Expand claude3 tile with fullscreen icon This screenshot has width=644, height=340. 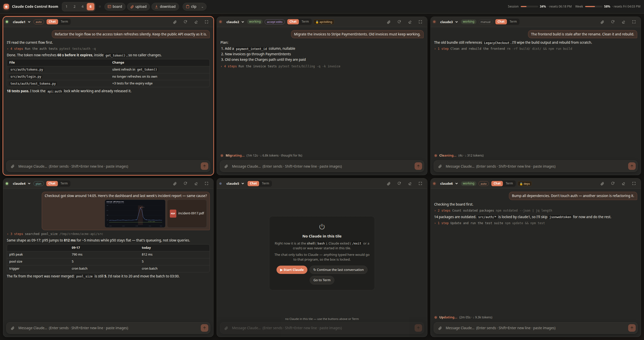click(x=634, y=22)
